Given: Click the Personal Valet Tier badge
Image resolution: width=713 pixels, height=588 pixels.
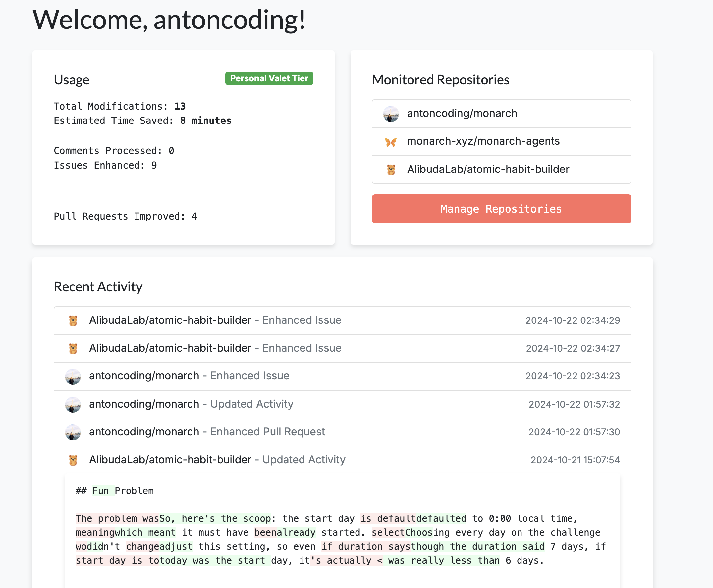Looking at the screenshot, I should (269, 78).
